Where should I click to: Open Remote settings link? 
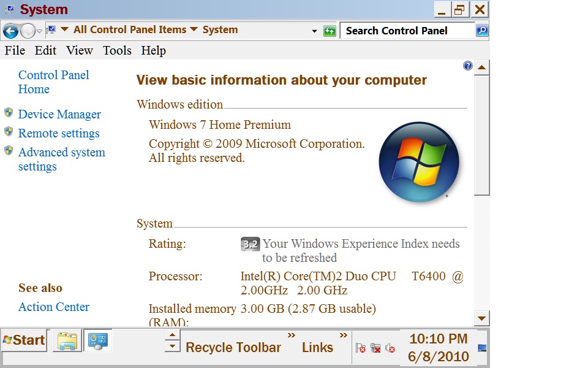pyautogui.click(x=59, y=133)
